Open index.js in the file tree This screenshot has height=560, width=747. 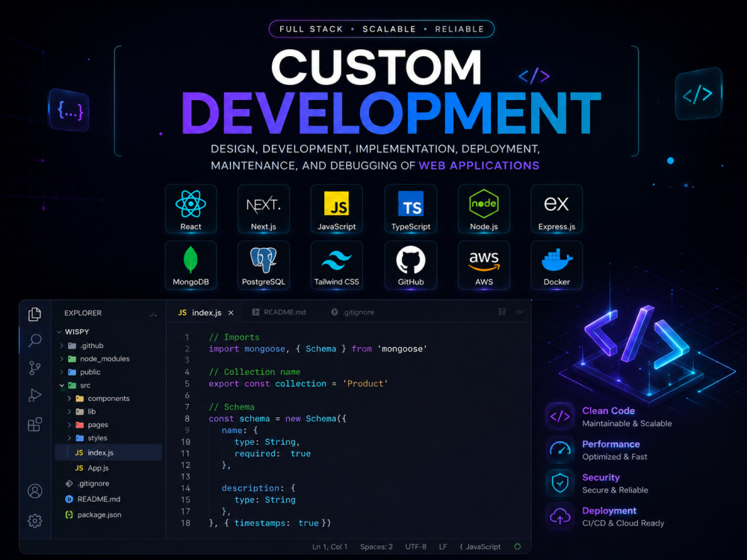[108, 453]
